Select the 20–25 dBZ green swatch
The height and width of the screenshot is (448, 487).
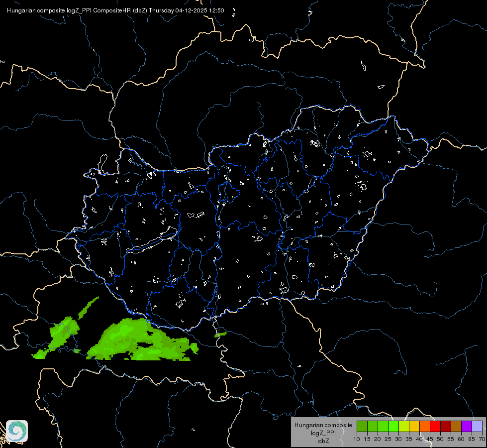point(383,427)
